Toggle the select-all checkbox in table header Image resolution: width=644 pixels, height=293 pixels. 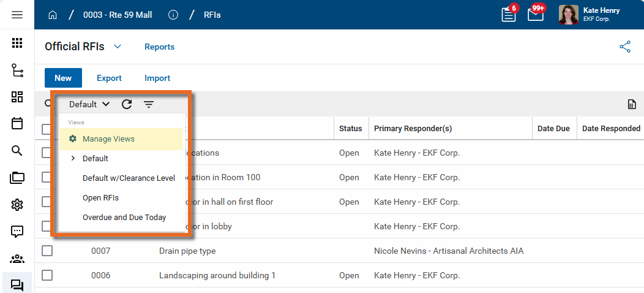[x=47, y=129]
